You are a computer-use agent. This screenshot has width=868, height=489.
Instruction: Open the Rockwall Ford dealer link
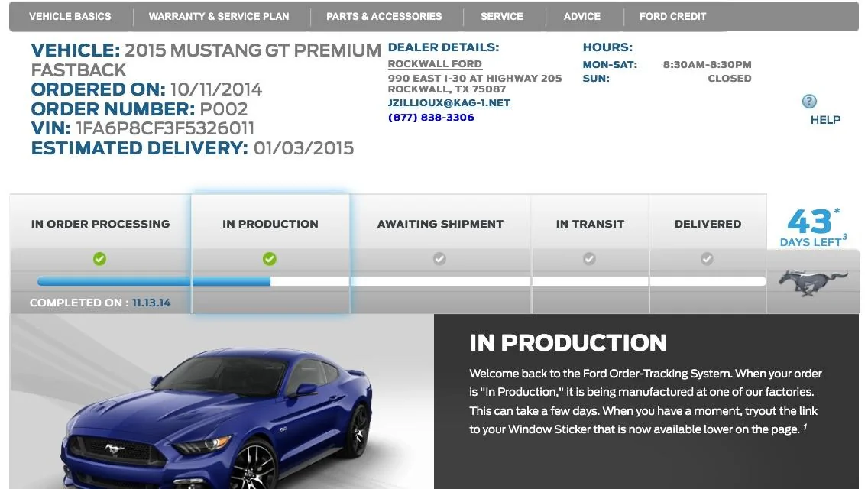[435, 63]
